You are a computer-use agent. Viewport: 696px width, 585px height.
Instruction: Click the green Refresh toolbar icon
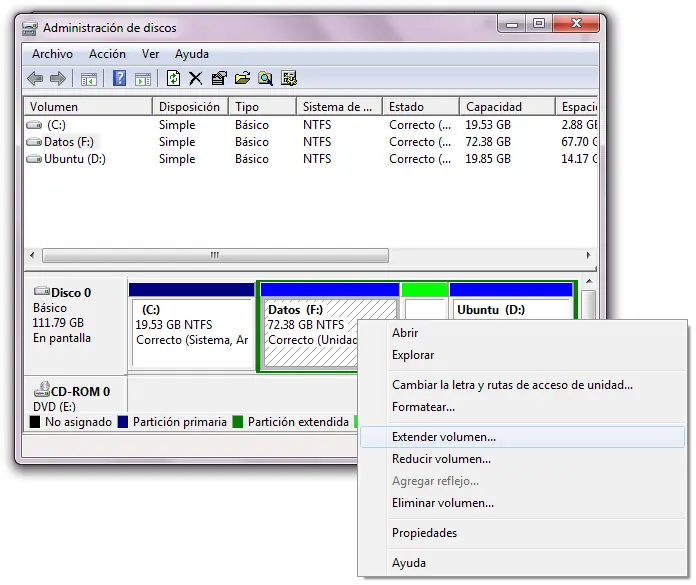tap(173, 79)
